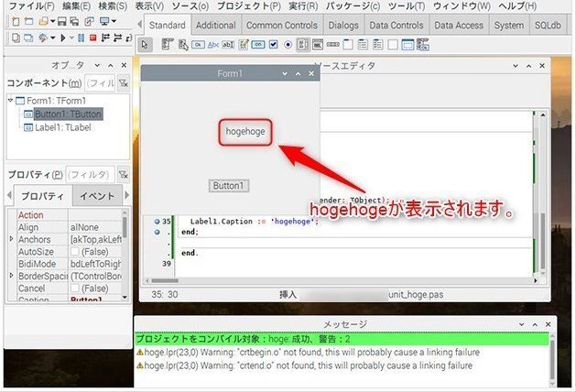576x392 pixels.
Task: Select the TMainMenu component in palette
Action: click(x=168, y=45)
